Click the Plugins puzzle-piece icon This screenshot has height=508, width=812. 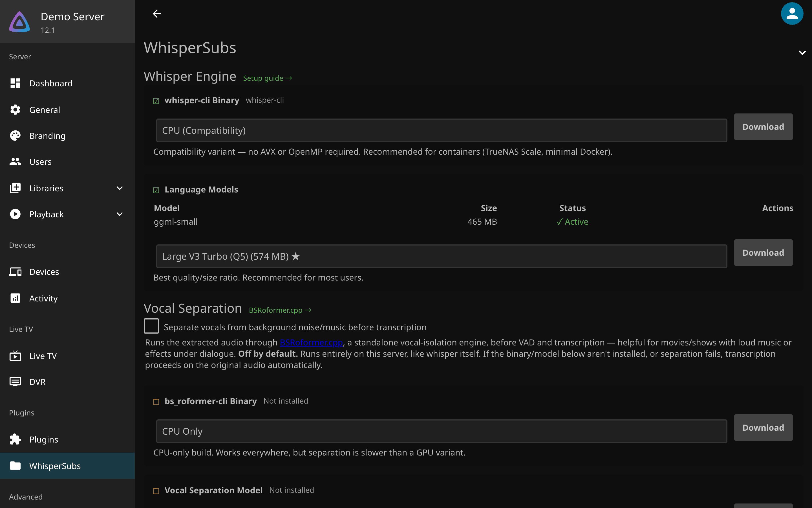[x=15, y=439]
